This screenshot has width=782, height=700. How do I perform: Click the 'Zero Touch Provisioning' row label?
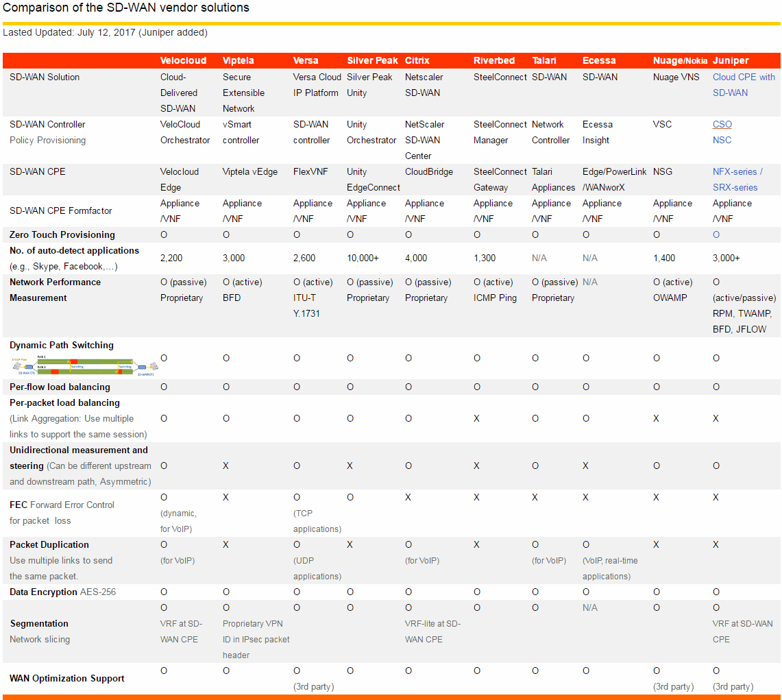[62, 234]
